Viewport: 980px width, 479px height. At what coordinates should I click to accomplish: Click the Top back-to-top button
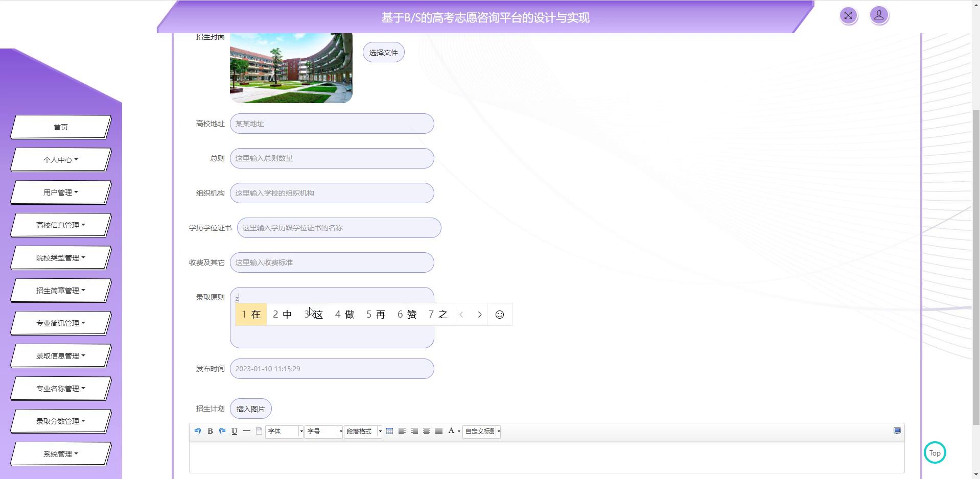pos(935,452)
